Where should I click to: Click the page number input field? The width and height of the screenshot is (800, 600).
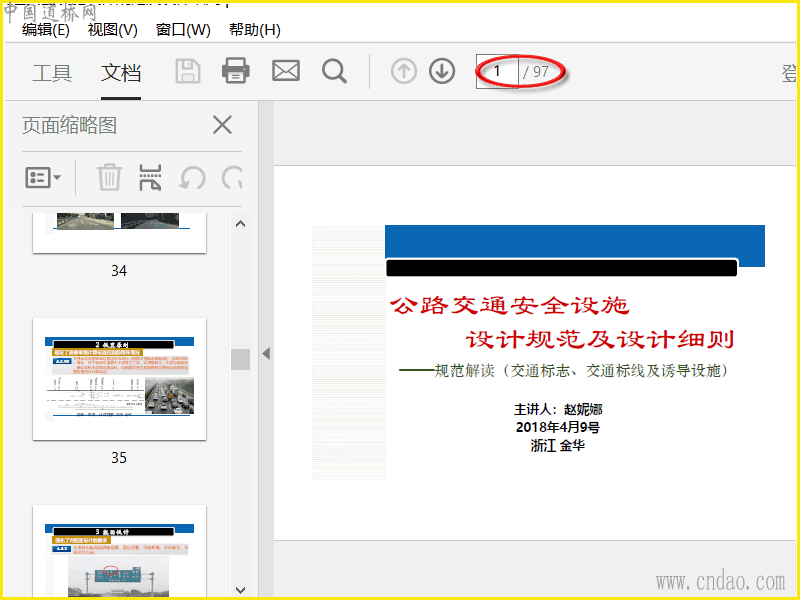[x=497, y=71]
